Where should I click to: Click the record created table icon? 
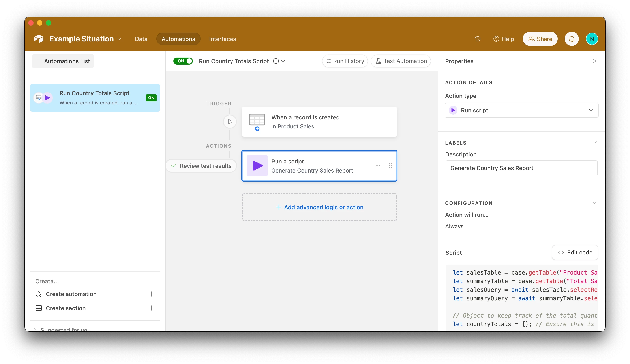(x=257, y=122)
